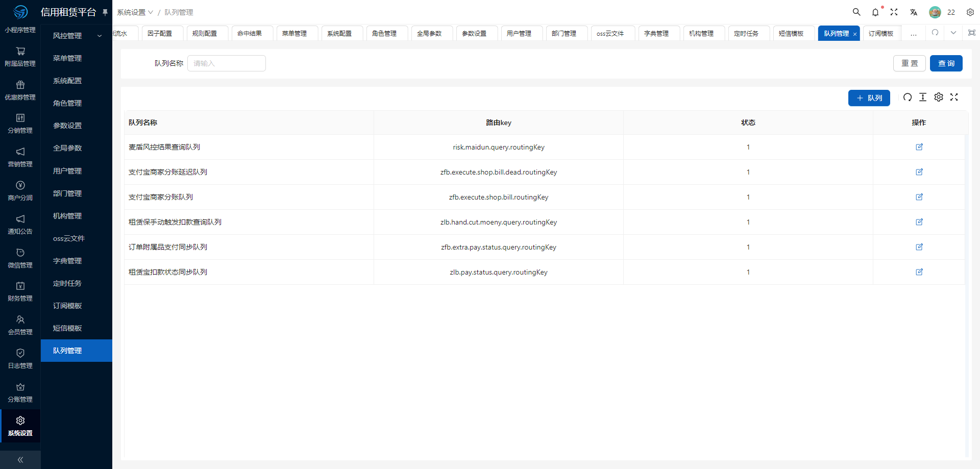Viewport: 980px width, 469px height.
Task: Edit the 租赁宝扣款状态同步队列 row
Action: coord(919,272)
